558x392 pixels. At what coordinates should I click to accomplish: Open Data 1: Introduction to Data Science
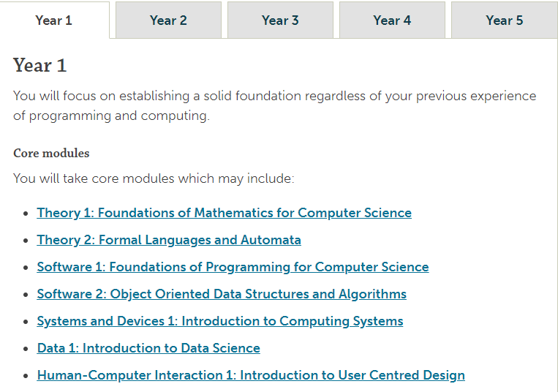coord(148,348)
